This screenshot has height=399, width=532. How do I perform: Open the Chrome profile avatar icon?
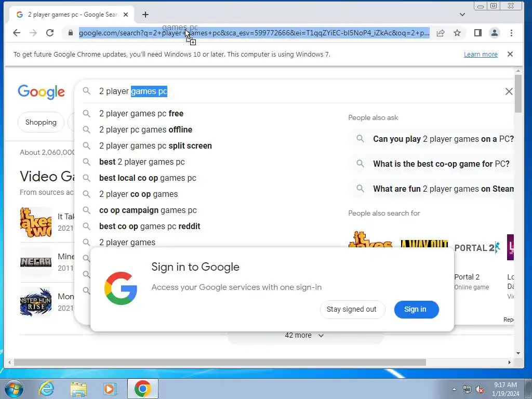[x=495, y=33]
